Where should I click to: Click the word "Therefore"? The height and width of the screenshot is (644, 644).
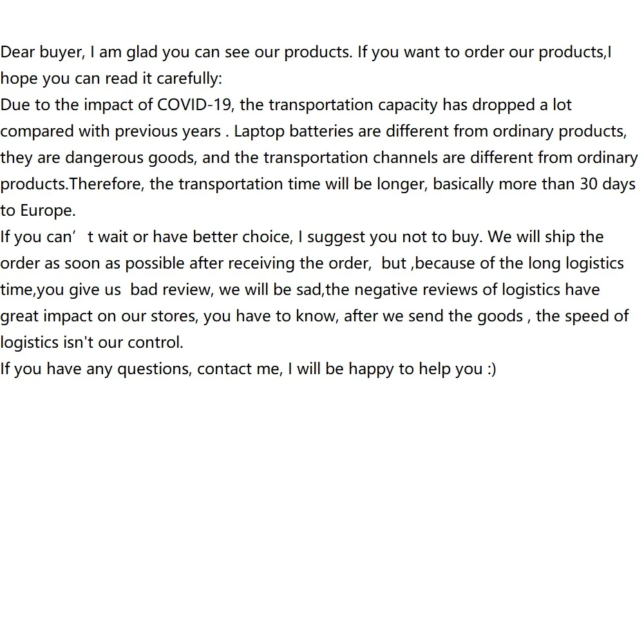(108, 184)
